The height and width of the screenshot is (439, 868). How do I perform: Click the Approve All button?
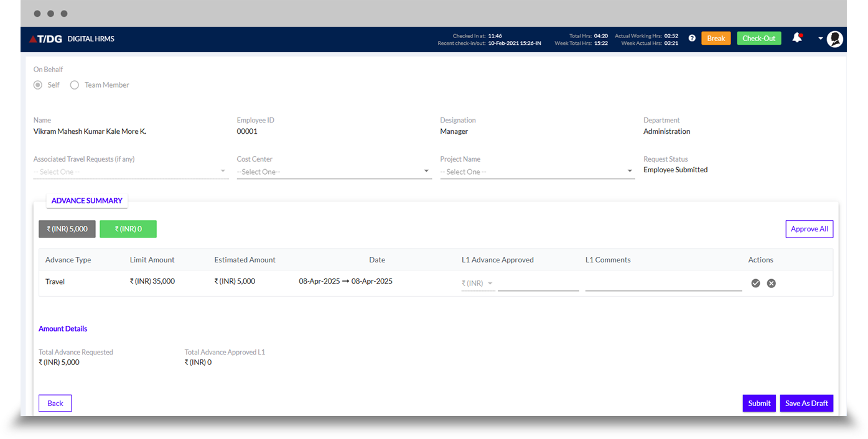tap(809, 229)
